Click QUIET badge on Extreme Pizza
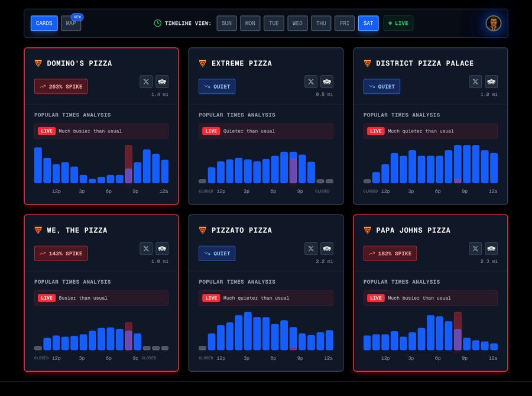 217,86
